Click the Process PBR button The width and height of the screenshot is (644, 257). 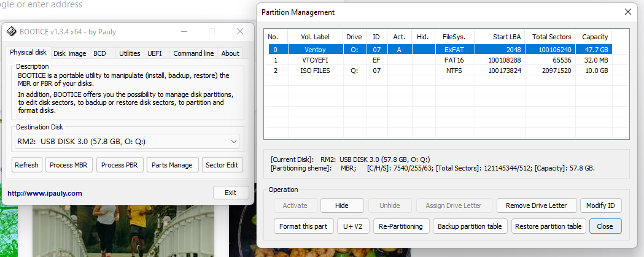120,165
